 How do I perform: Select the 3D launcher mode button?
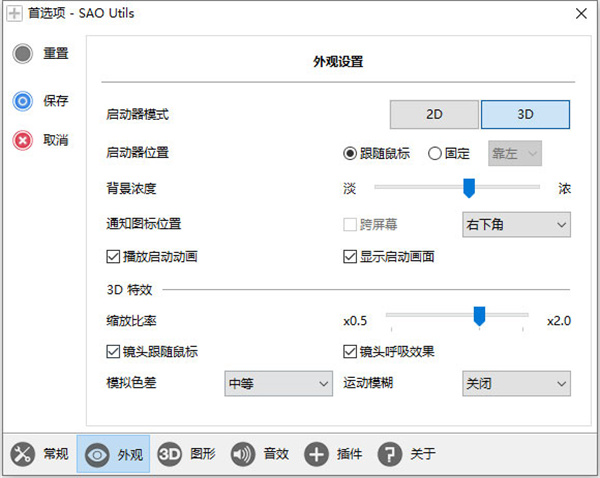point(525,114)
